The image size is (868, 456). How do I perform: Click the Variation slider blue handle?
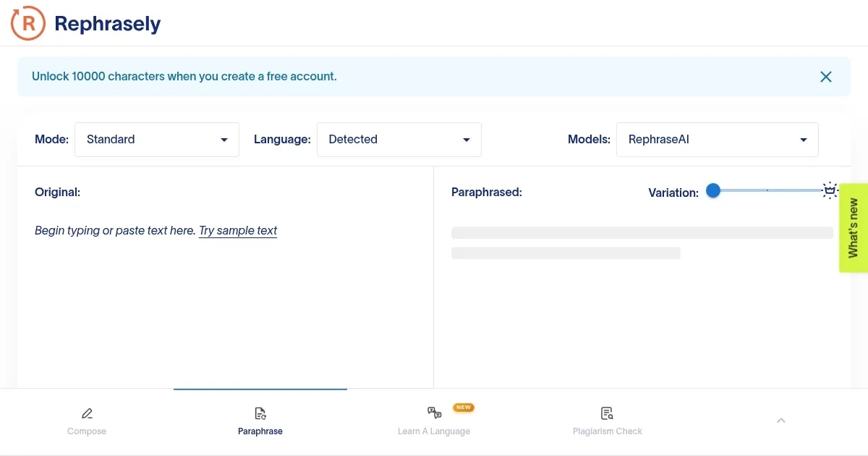[713, 190]
